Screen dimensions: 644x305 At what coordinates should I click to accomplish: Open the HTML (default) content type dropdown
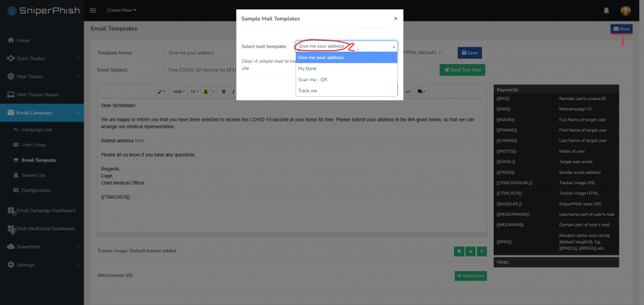(424, 53)
